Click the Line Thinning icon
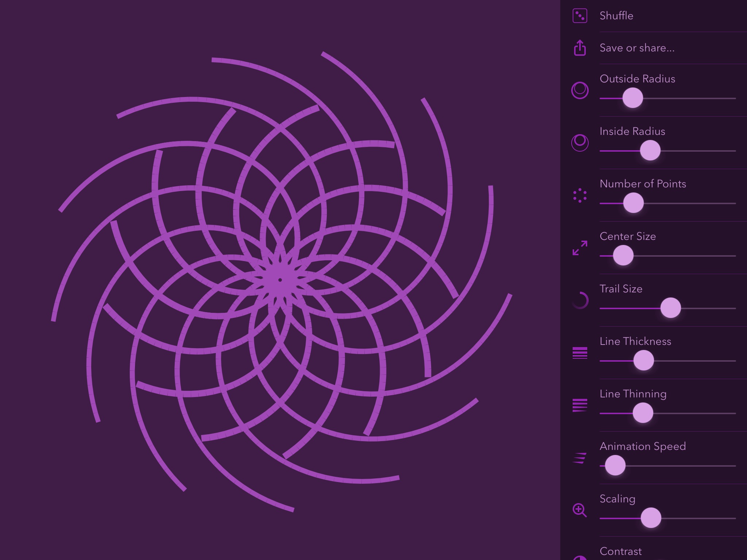Image resolution: width=747 pixels, height=560 pixels. pos(580,405)
